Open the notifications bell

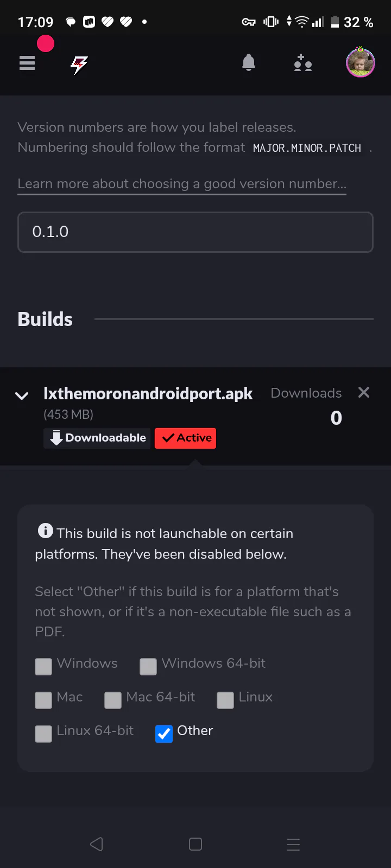click(249, 63)
